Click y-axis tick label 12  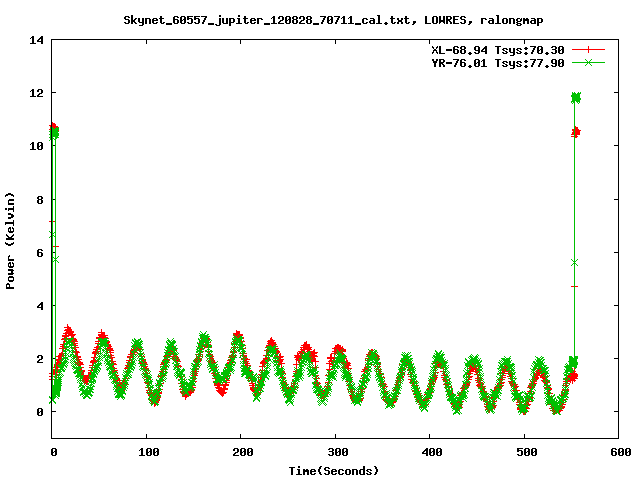point(36,93)
